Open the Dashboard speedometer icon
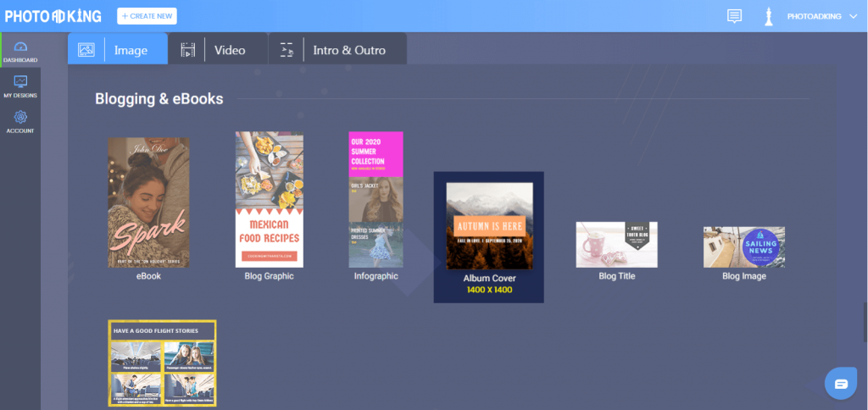Screen dimensions: 868x410 (x=20, y=47)
